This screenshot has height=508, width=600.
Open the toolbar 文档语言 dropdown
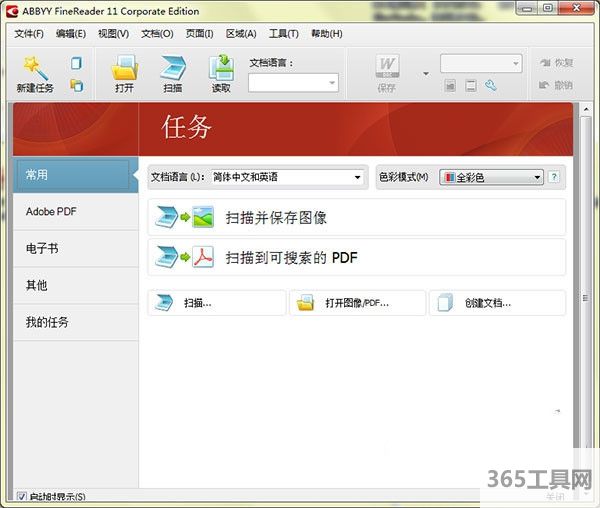pyautogui.click(x=293, y=83)
